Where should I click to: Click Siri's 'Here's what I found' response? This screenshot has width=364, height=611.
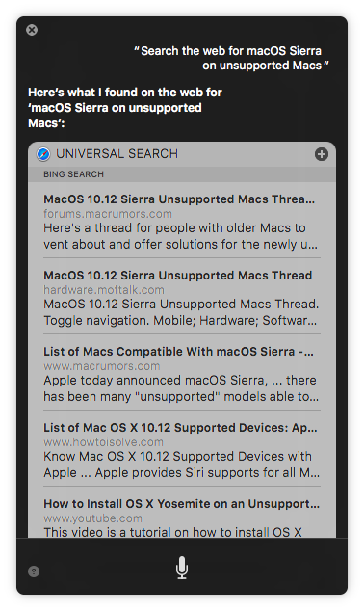pos(125,108)
